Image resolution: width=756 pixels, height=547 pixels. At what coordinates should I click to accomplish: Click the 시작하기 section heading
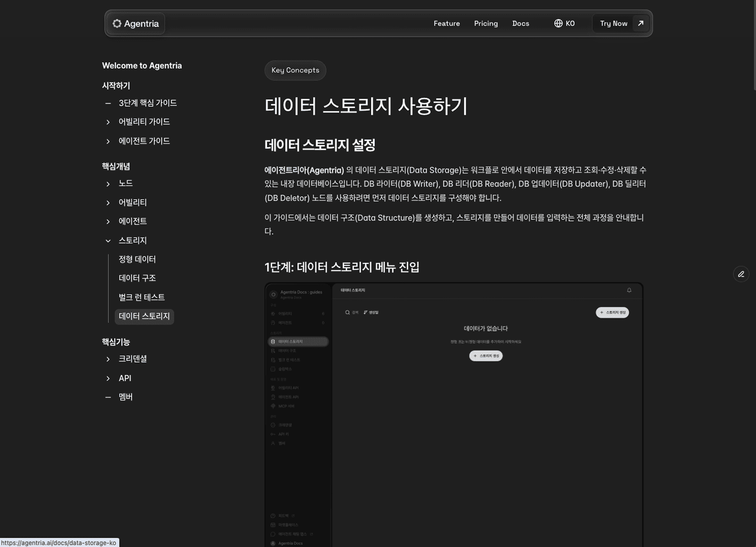click(x=116, y=86)
